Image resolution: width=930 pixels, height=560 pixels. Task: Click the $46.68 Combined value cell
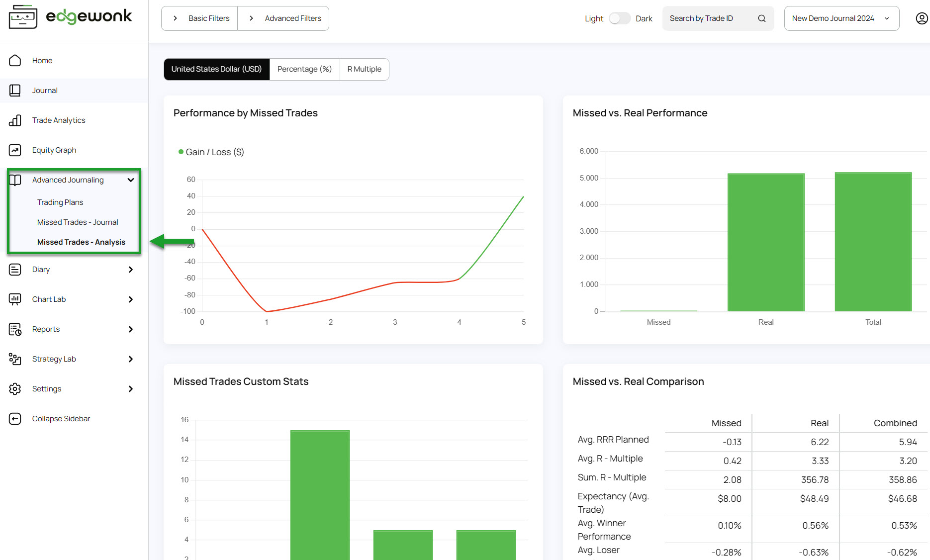(902, 499)
